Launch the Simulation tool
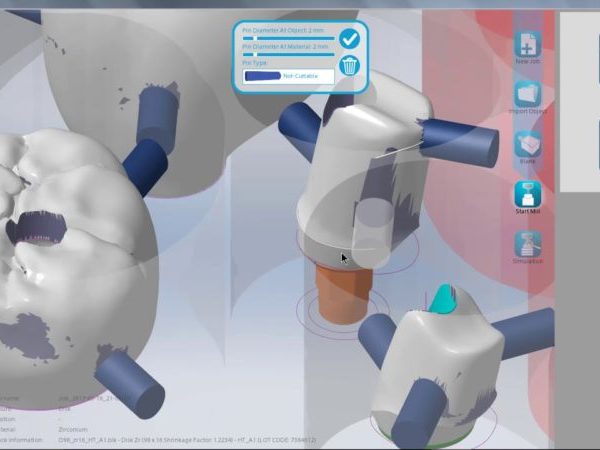 pyautogui.click(x=528, y=246)
